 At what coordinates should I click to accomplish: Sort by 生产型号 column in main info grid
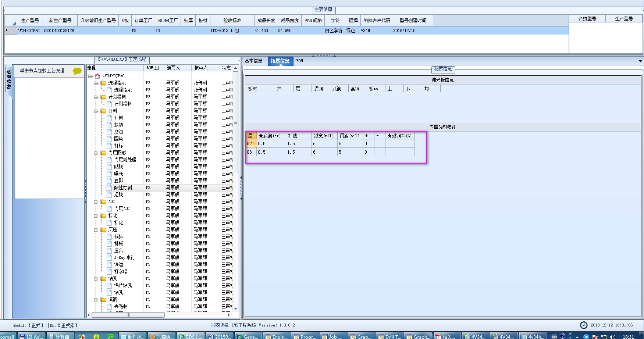[x=30, y=21]
